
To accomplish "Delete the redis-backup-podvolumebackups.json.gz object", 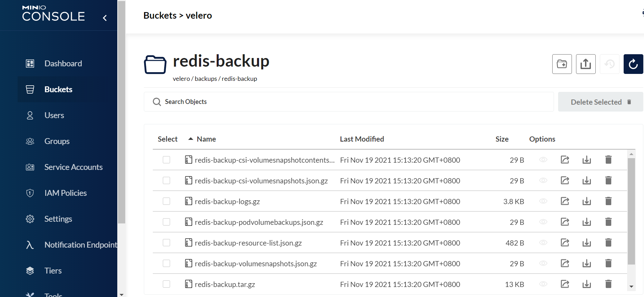I will pos(608,222).
